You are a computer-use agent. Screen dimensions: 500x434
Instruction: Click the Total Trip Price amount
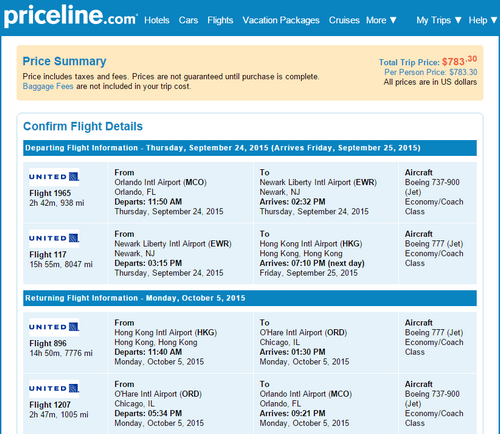tap(459, 61)
